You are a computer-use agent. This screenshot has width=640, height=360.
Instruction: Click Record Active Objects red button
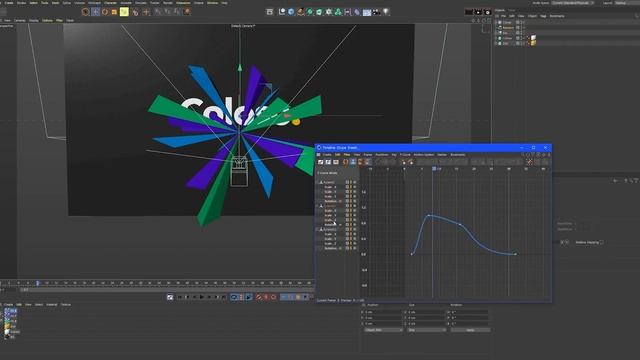258,297
